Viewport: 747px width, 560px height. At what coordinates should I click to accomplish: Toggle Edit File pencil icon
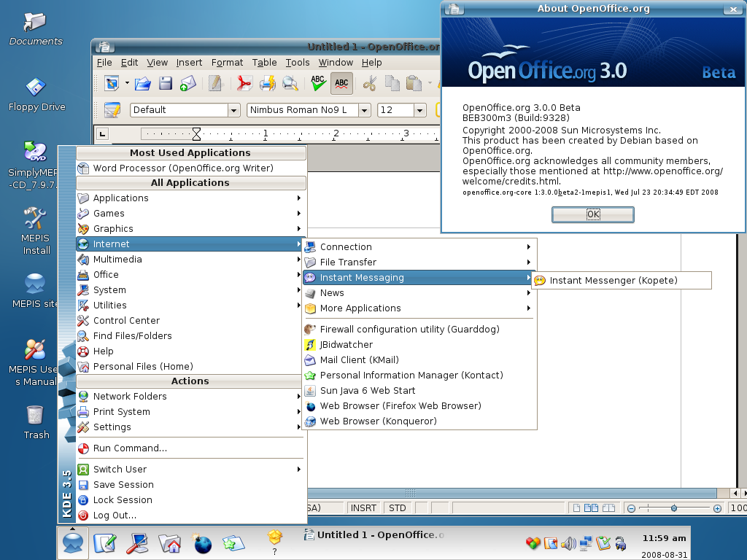215,83
